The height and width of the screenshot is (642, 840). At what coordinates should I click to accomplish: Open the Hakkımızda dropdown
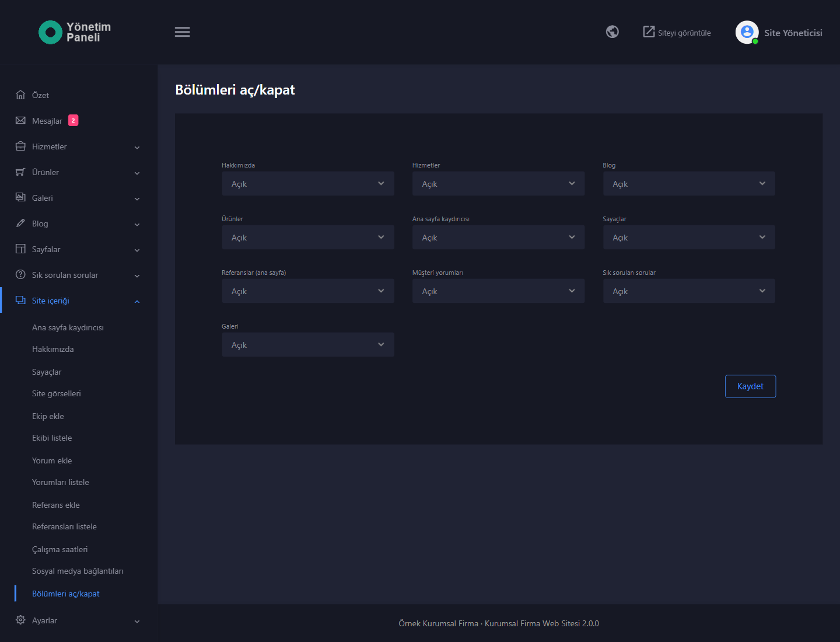308,184
